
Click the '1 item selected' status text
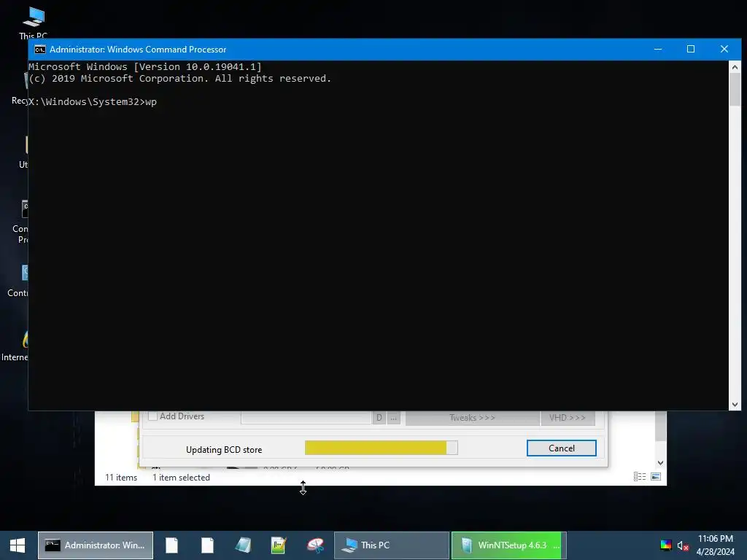pos(181,478)
